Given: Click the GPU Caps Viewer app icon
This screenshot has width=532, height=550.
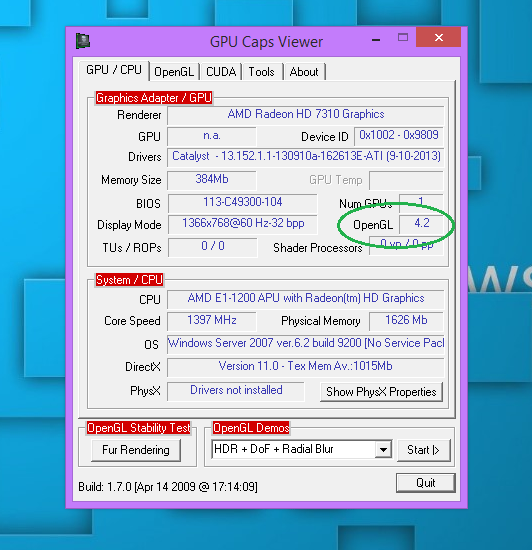Looking at the screenshot, I should [83, 41].
